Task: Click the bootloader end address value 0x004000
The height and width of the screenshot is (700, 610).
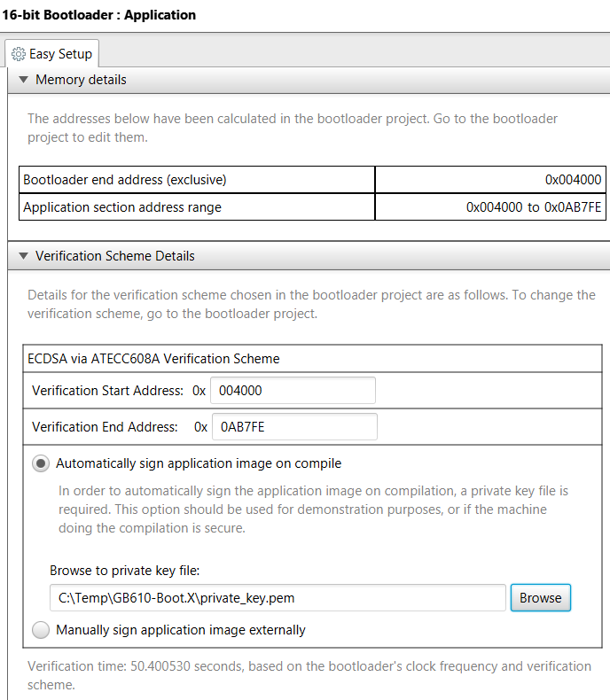Action: pyautogui.click(x=573, y=180)
